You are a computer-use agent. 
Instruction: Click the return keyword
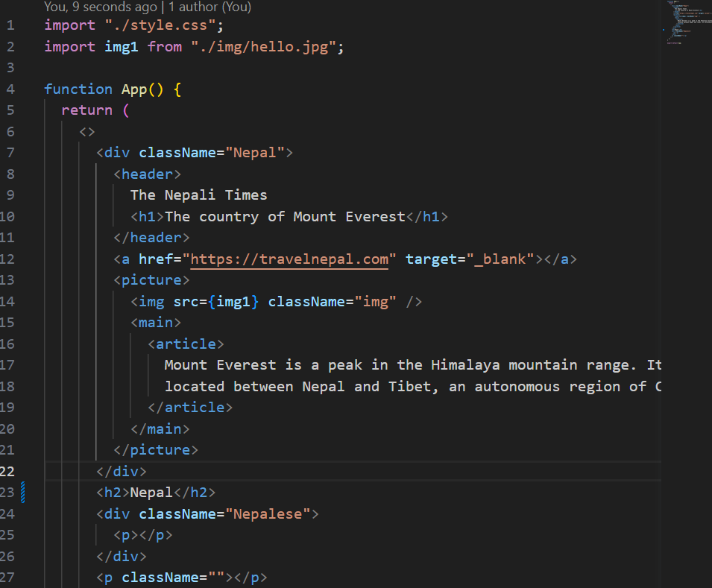86,110
